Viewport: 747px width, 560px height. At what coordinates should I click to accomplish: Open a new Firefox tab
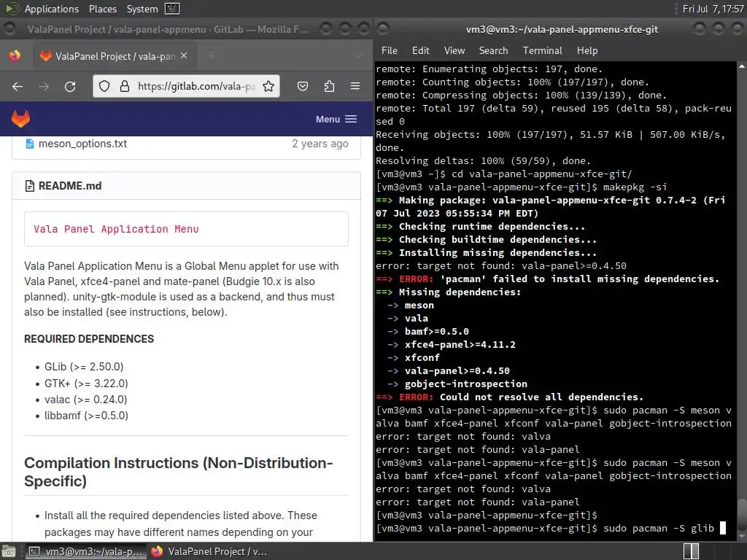212,56
